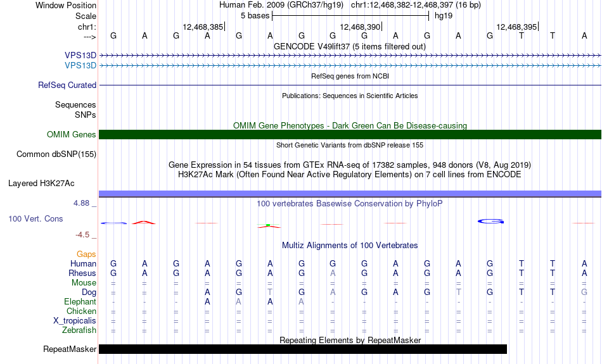Click H3K27Ac Mark ENCODE track title
602x364 pixels.
(350, 175)
